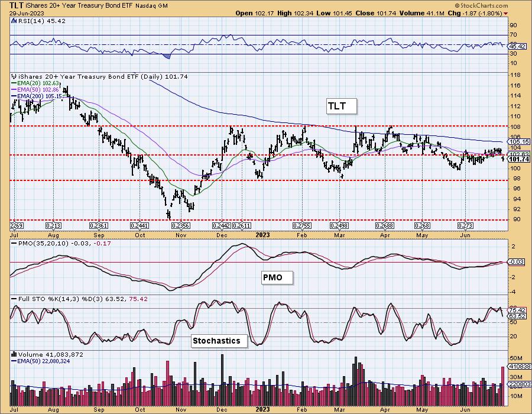This screenshot has width=532, height=414.
Task: Open the StockCharts.com copyright link
Action: click(x=481, y=5)
